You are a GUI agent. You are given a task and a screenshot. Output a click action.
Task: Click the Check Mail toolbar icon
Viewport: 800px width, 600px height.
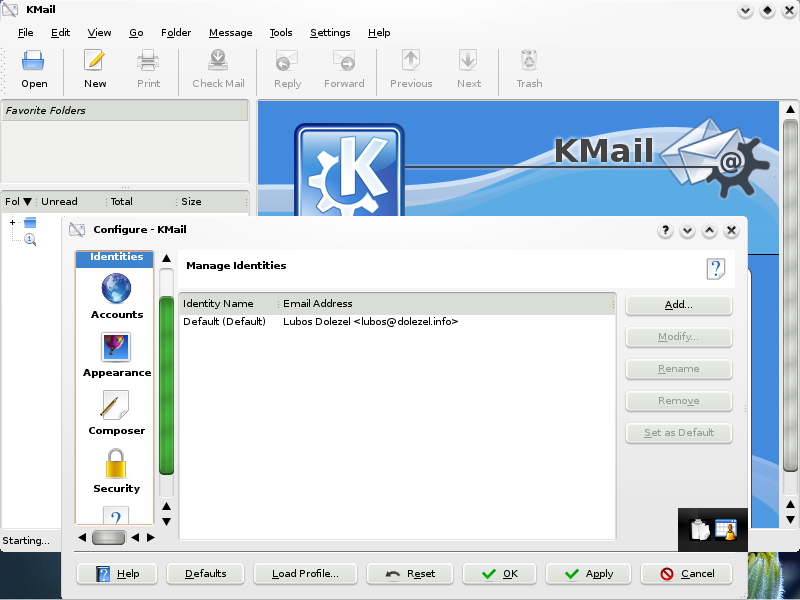pyautogui.click(x=218, y=70)
